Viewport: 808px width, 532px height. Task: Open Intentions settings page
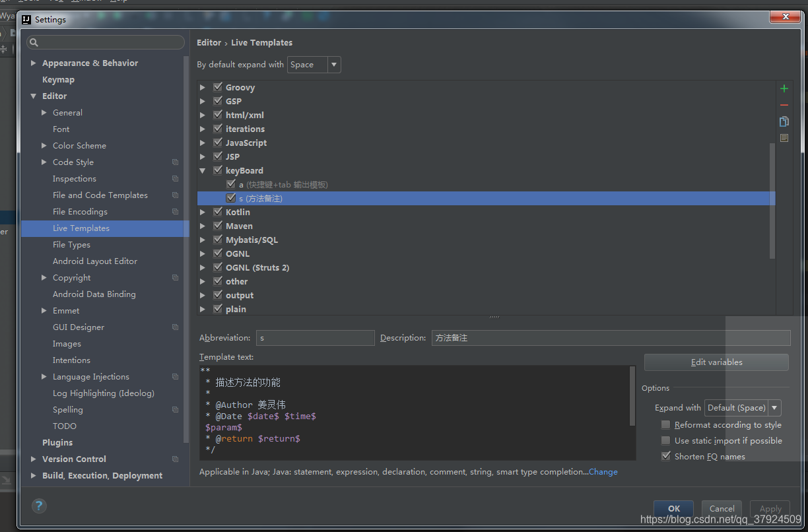(71, 360)
